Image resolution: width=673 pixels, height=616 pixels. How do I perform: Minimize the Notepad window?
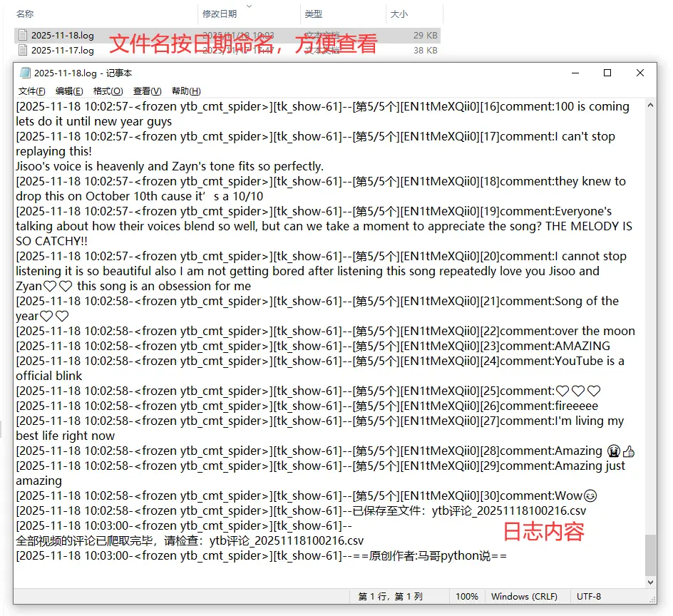click(575, 73)
